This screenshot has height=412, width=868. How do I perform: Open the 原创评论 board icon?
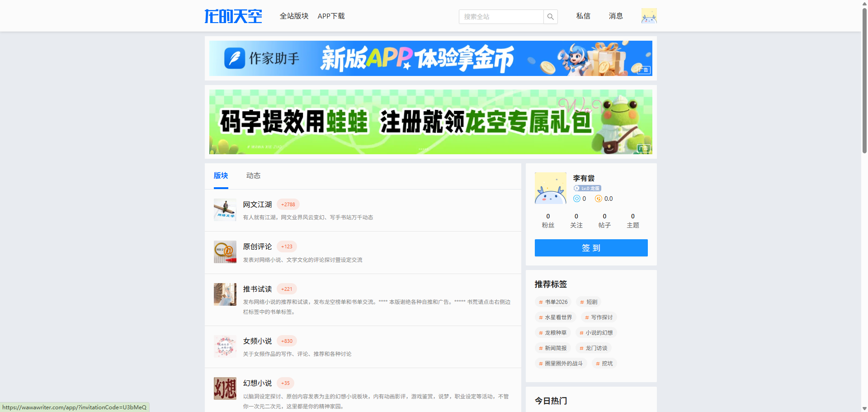click(225, 252)
